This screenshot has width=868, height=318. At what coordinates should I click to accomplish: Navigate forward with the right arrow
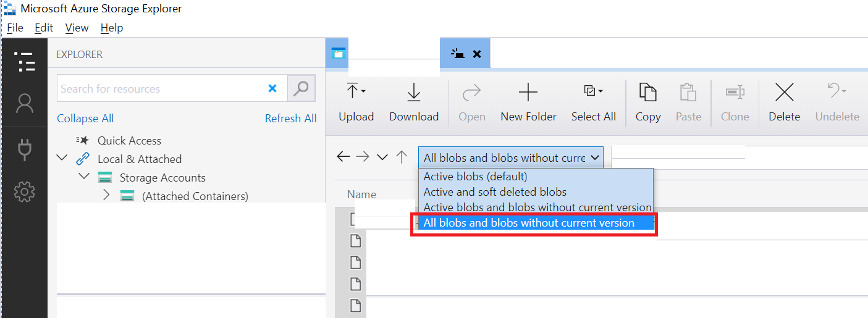pos(363,157)
